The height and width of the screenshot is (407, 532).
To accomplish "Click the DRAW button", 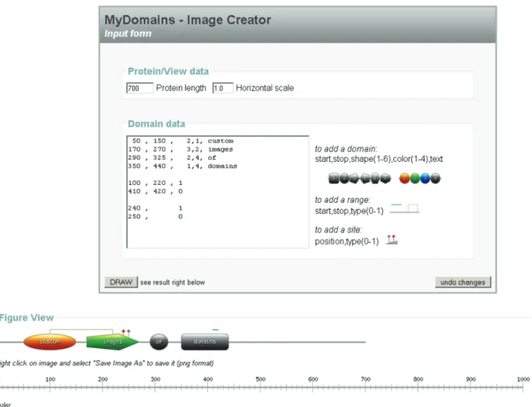I will [121, 282].
